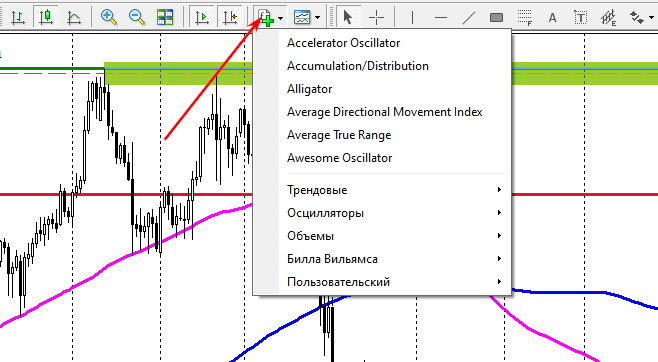Draw a vertical line
Screen dimensions: 658x362
(x=413, y=17)
